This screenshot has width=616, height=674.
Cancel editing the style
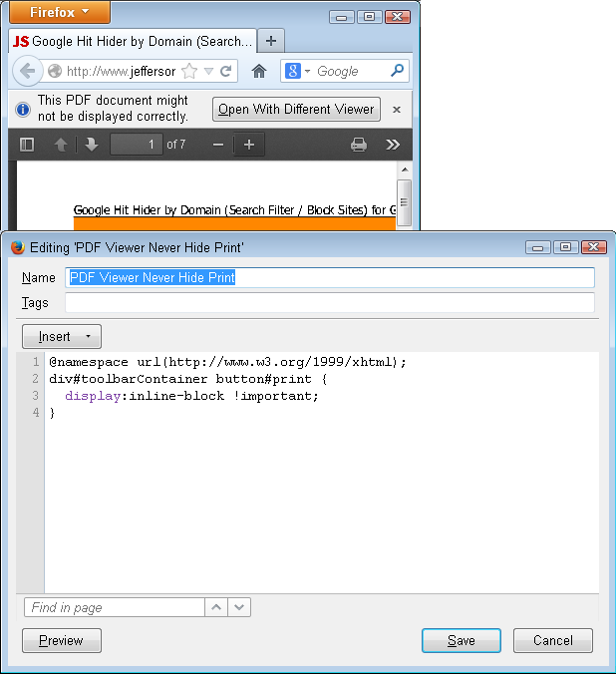[553, 640]
